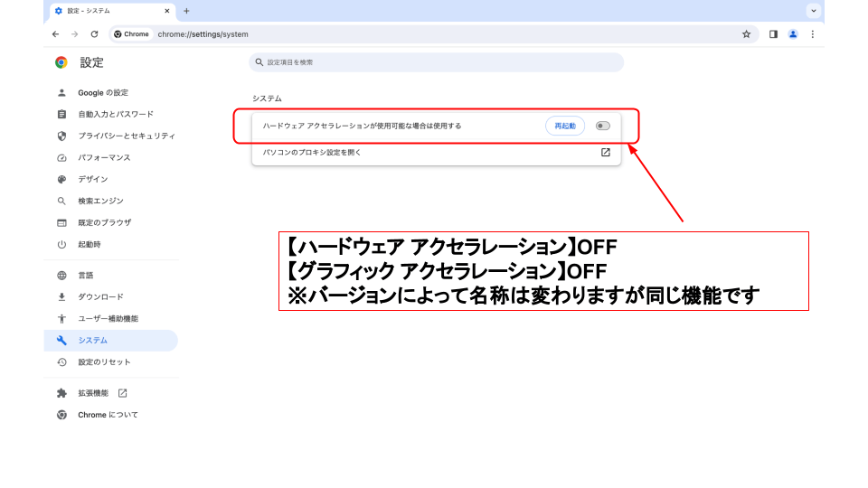This screenshot has height=488, width=868.
Task: Click the 再起動 button
Action: pos(565,127)
